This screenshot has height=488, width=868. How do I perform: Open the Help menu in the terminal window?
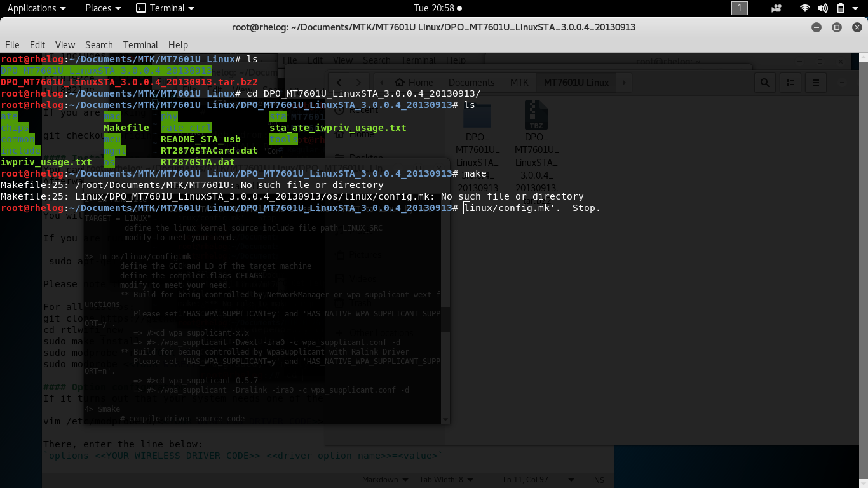pyautogui.click(x=178, y=44)
